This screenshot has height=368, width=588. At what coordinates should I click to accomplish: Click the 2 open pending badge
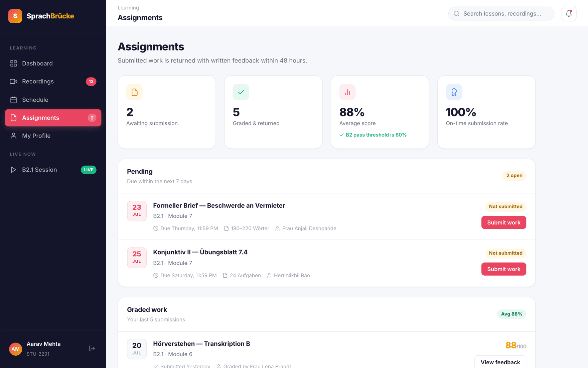pyautogui.click(x=514, y=176)
